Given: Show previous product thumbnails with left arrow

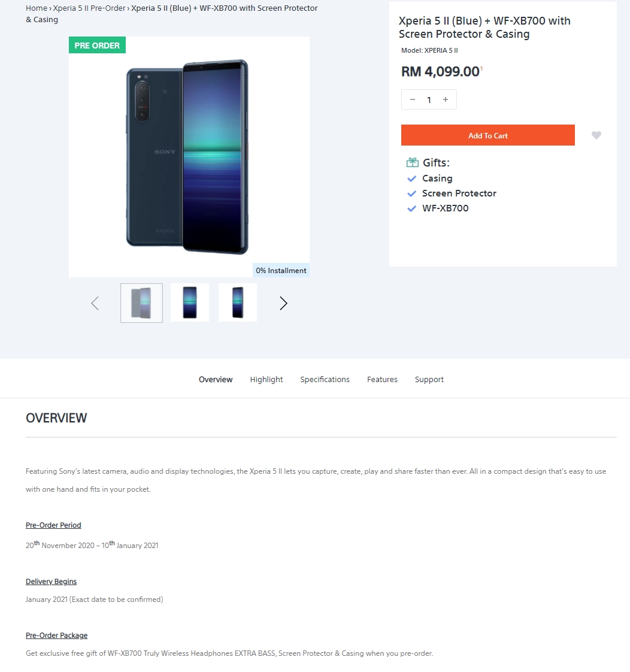Looking at the screenshot, I should (95, 304).
